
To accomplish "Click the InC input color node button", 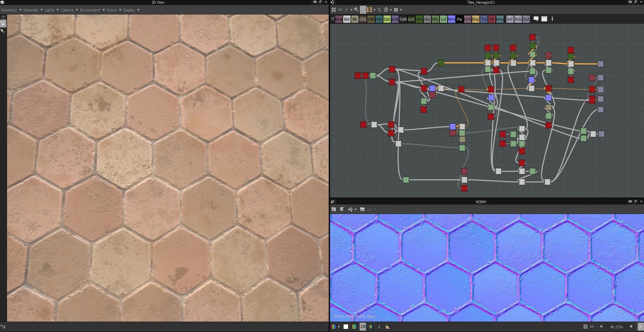I will [x=510, y=19].
